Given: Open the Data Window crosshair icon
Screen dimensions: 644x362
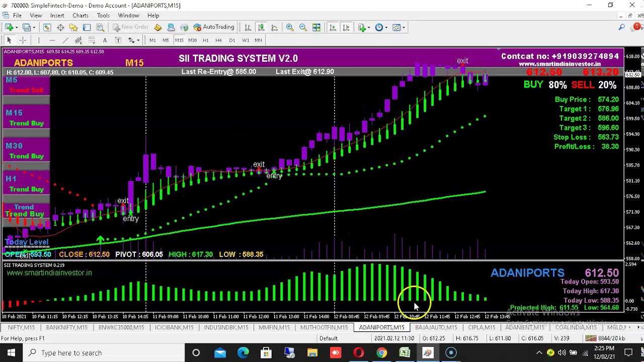Looking at the screenshot, I should click(60, 27).
